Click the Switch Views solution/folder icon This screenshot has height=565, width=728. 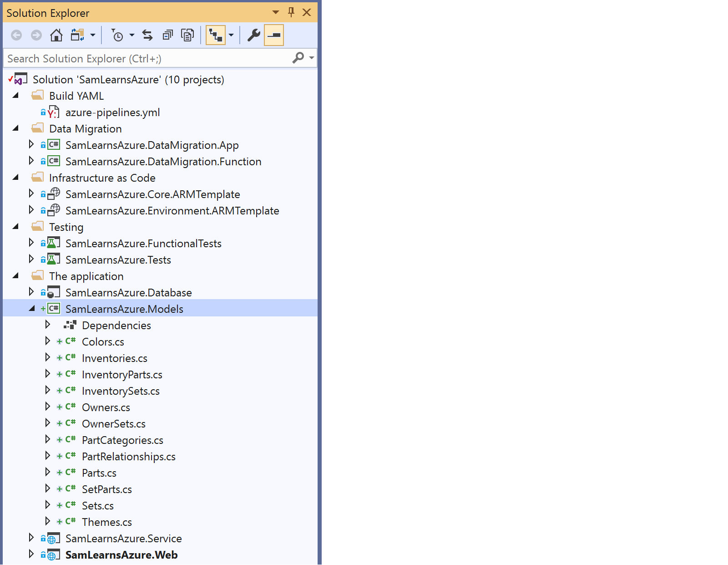click(77, 36)
